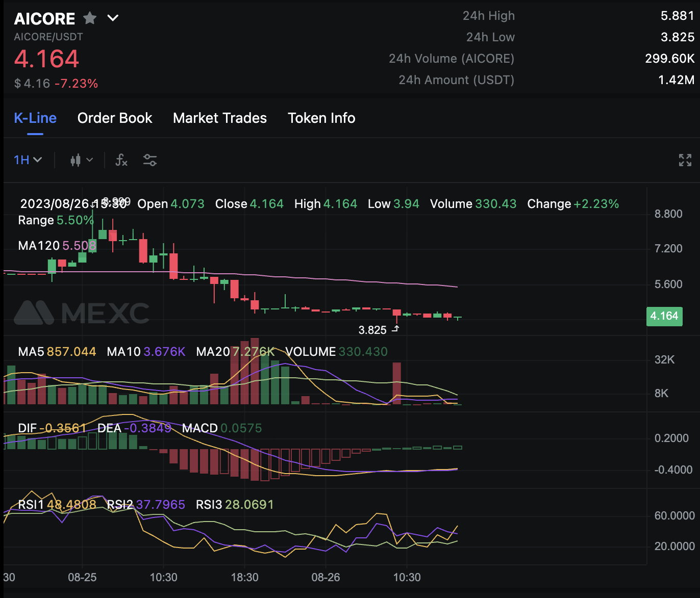Click the -7.23% change value
This screenshot has height=598, width=700.
coord(76,84)
